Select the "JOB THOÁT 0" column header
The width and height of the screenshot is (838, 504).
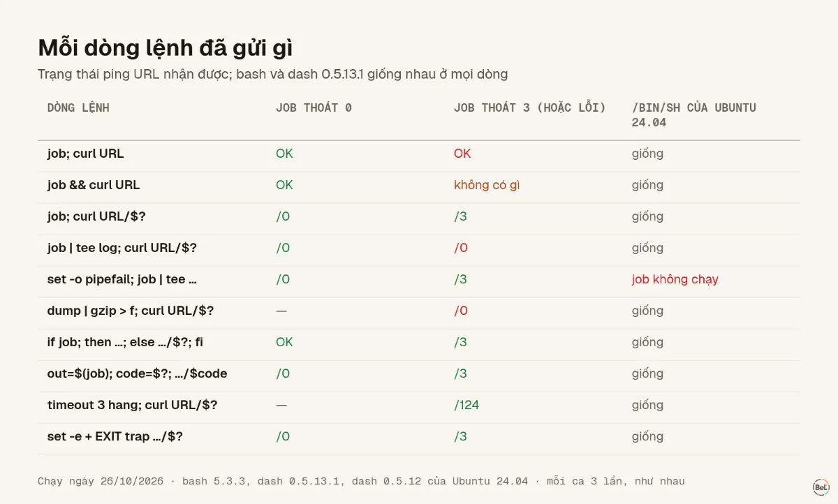[314, 108]
